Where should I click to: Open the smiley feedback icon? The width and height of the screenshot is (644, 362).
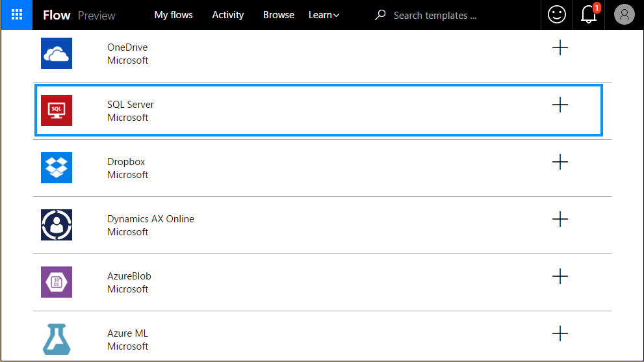(x=557, y=15)
